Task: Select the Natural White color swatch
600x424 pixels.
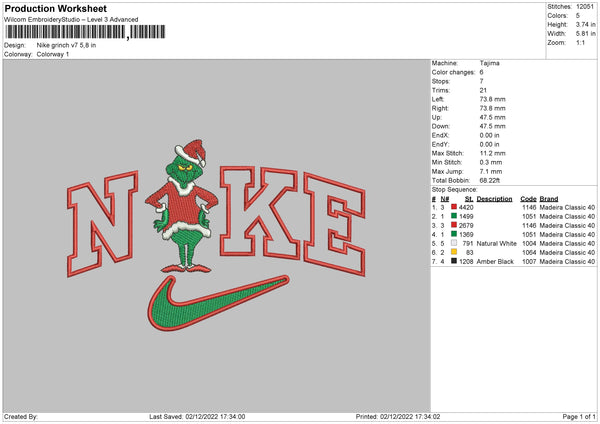Action: 454,243
